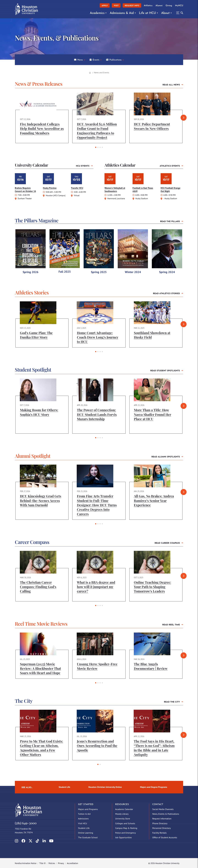The height and width of the screenshot is (868, 198).
Task: Go to Alumni in the top utility menu
Action: pos(159,5)
